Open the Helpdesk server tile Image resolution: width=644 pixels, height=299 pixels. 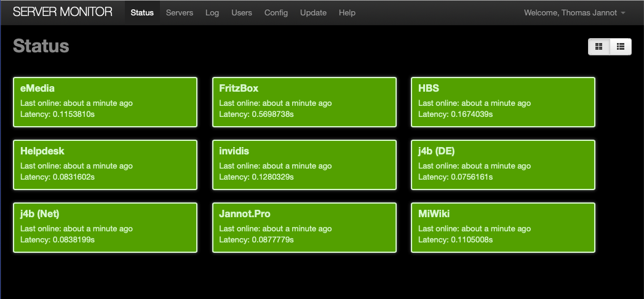(105, 165)
